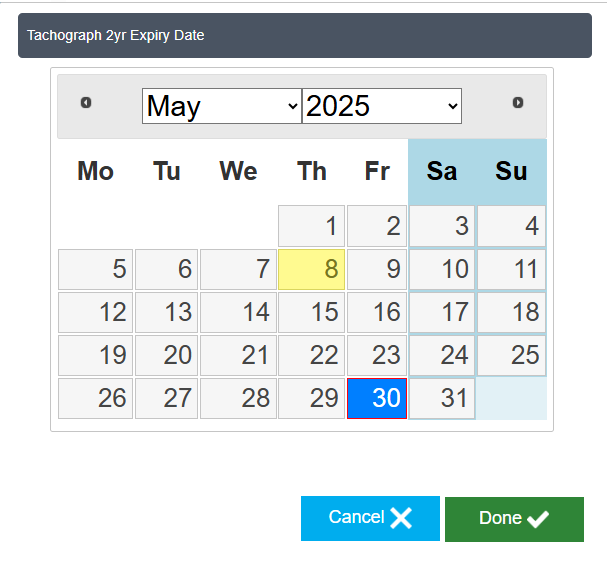Choose Wednesday 14 in the calendar
Image resolution: width=607 pixels, height=578 pixels.
238,312
